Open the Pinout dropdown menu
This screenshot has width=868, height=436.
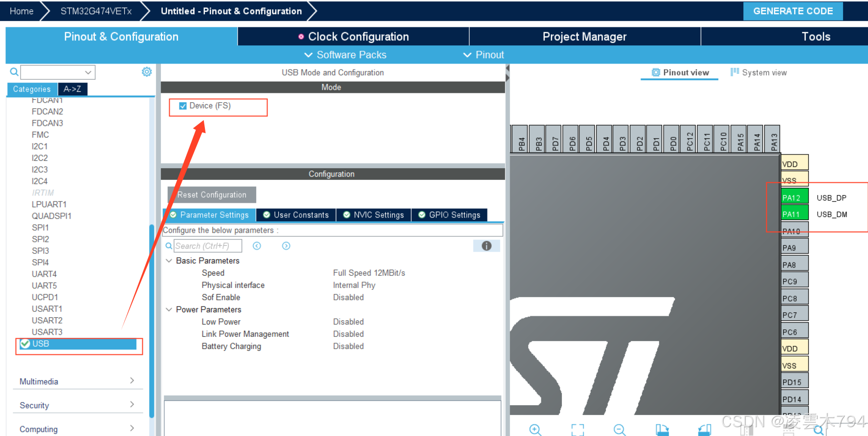coord(484,55)
